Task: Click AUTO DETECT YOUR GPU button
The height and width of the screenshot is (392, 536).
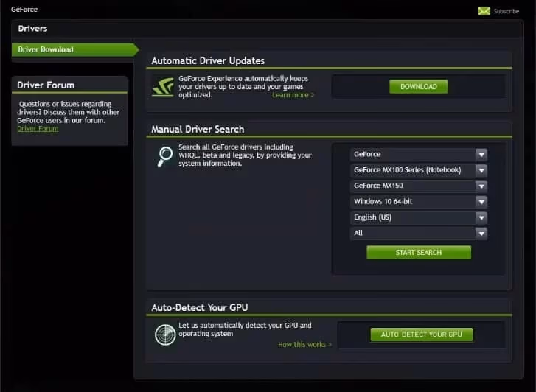Action: tap(422, 335)
